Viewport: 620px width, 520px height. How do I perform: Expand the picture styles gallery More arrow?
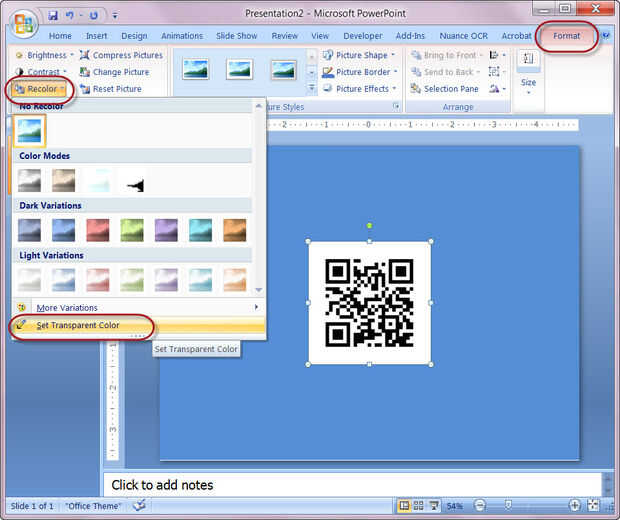[x=312, y=88]
